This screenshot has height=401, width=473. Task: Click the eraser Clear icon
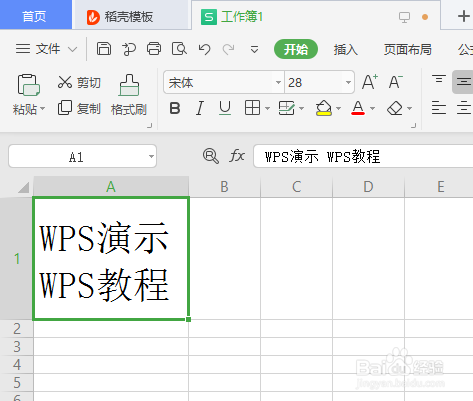click(395, 108)
